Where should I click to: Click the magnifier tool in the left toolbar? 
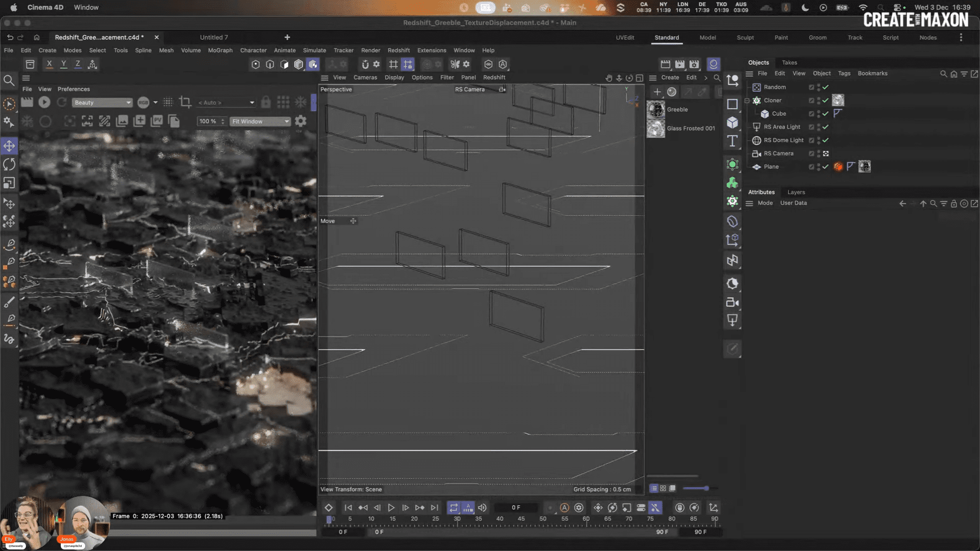pos(9,80)
